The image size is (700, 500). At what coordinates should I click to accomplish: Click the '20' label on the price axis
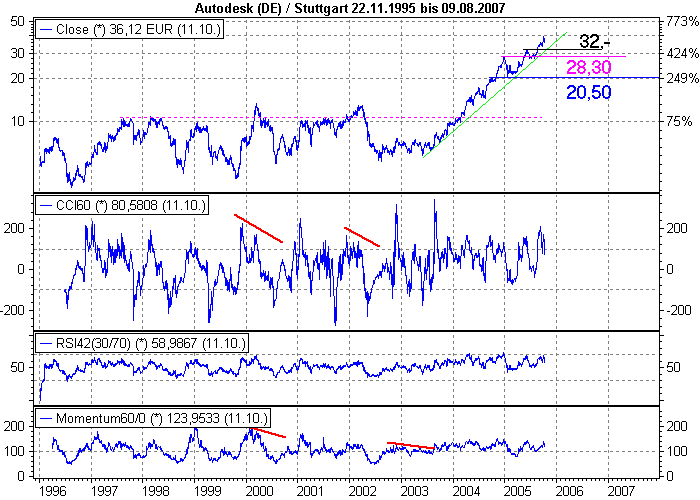click(18, 79)
